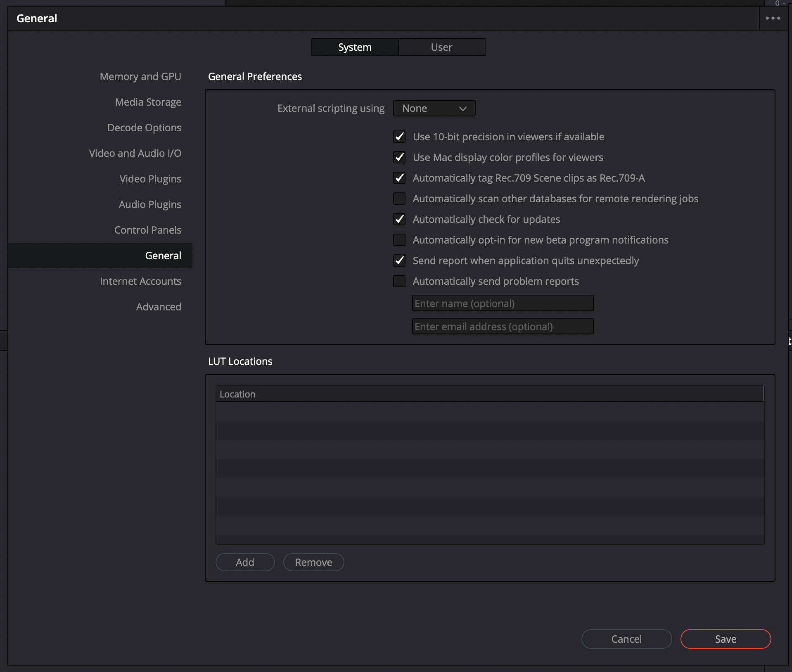Enable opt-in for beta program notifications
This screenshot has width=792, height=672.
(x=399, y=240)
